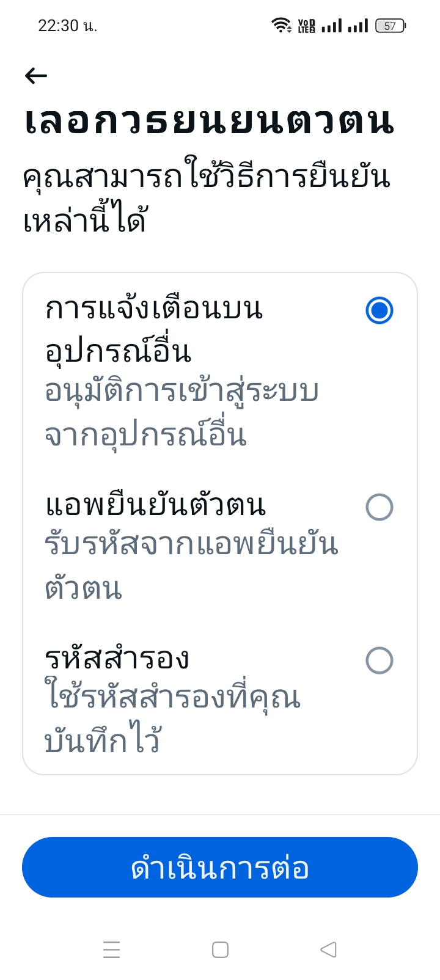Screen dimensions: 440x980
Task: Tap the description อนุมัติการเข้าสู่ระบบจากอุปกรณ์อื่น
Action: tap(182, 413)
